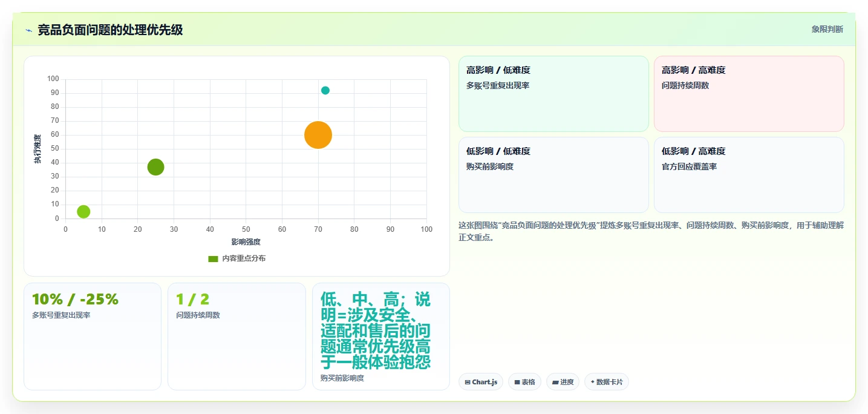Click the 进度 tag
This screenshot has height=414, width=868.
[563, 382]
